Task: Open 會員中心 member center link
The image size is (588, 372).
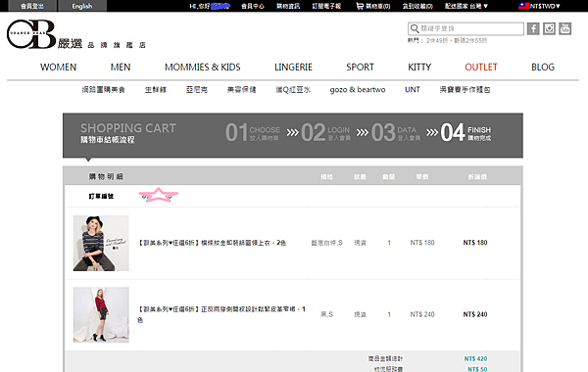Action: (253, 6)
